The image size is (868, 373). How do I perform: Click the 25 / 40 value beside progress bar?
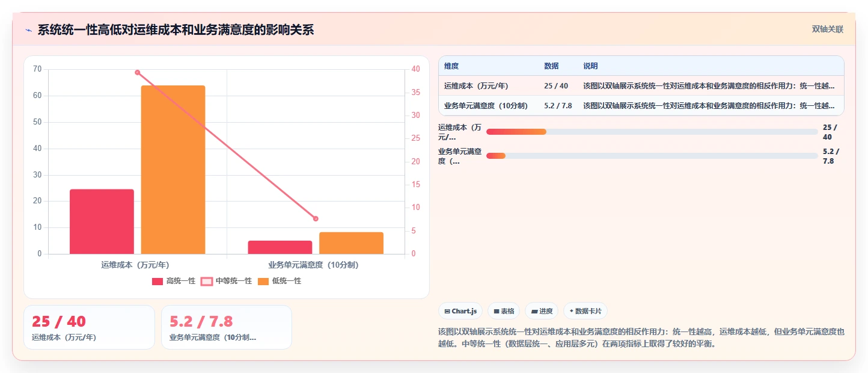click(x=830, y=132)
